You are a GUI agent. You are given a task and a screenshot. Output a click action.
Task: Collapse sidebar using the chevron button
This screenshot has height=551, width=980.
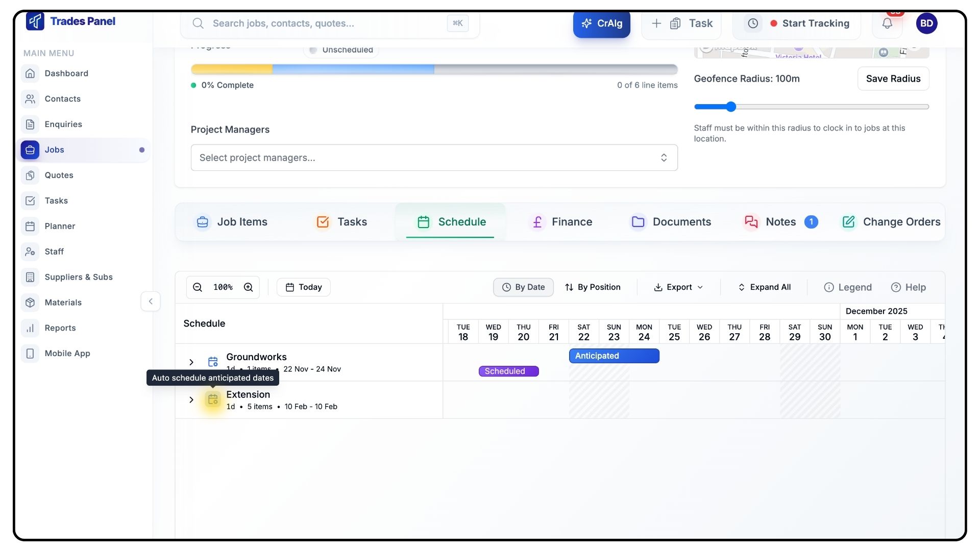point(151,302)
